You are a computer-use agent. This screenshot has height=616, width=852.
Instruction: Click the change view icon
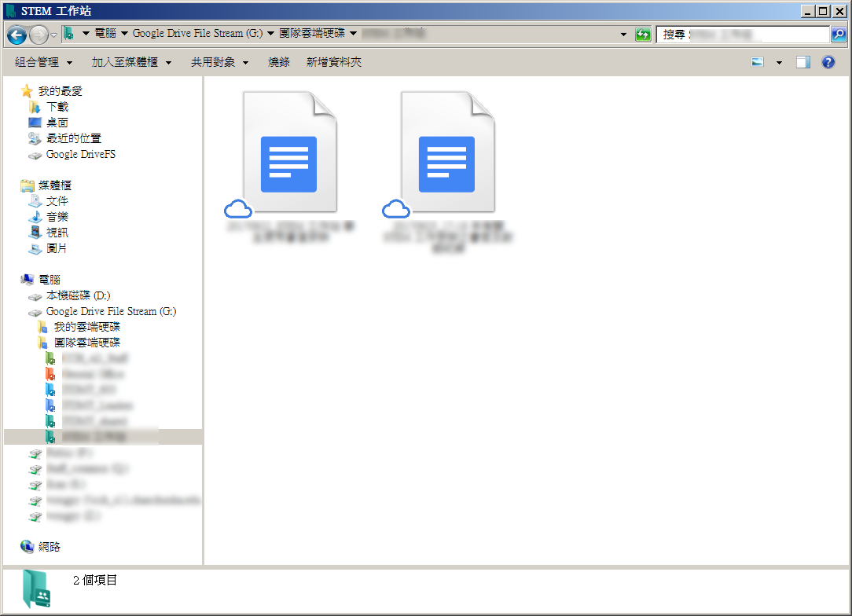tap(758, 62)
